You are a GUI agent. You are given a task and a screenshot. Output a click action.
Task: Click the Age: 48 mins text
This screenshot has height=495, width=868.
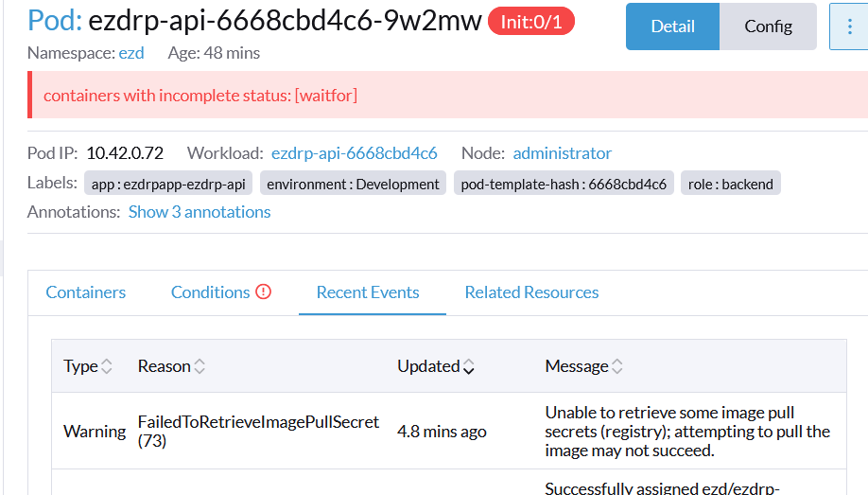pos(214,53)
